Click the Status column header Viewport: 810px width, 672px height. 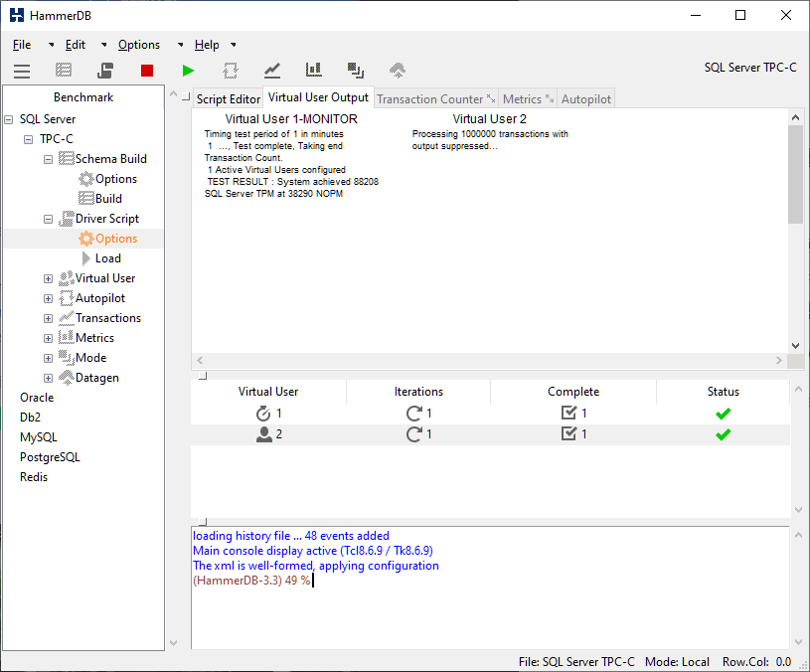coord(724,392)
